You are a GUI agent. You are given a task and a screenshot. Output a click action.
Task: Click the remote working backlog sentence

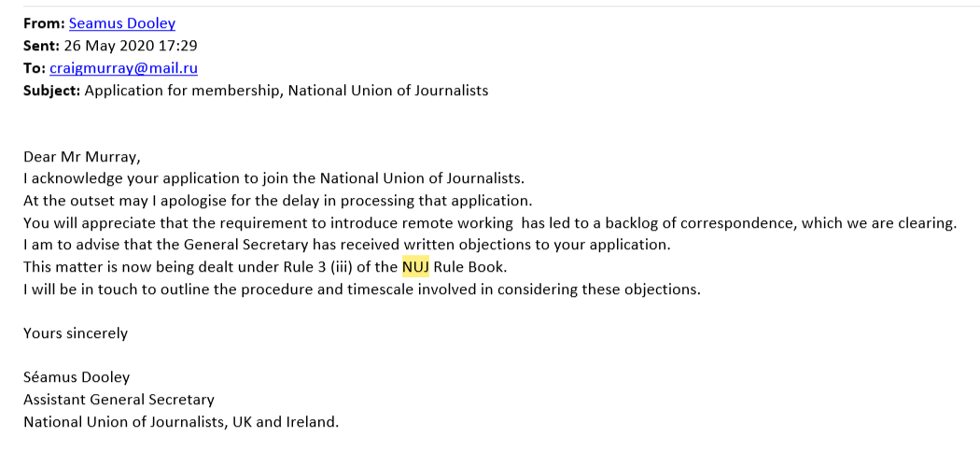(490, 223)
